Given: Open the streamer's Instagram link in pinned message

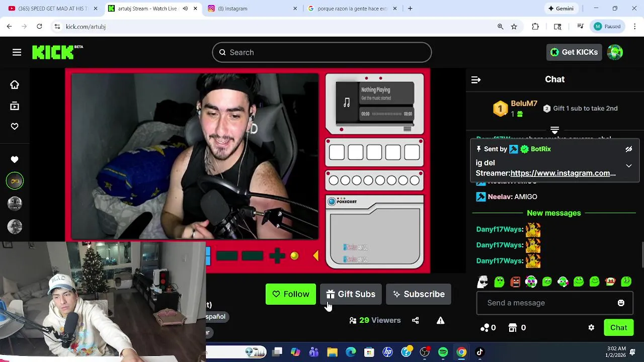Looking at the screenshot, I should point(563,173).
